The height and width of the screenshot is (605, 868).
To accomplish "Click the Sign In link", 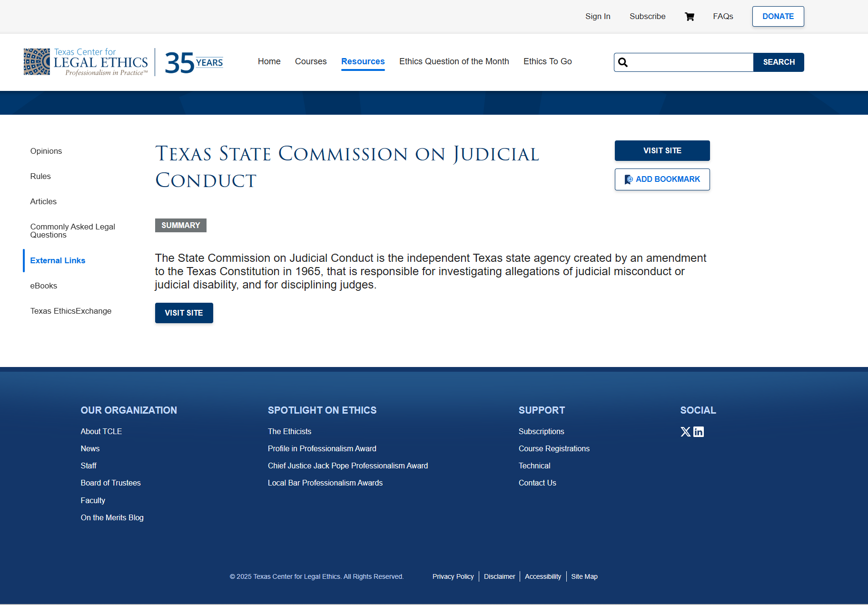I will click(x=598, y=16).
